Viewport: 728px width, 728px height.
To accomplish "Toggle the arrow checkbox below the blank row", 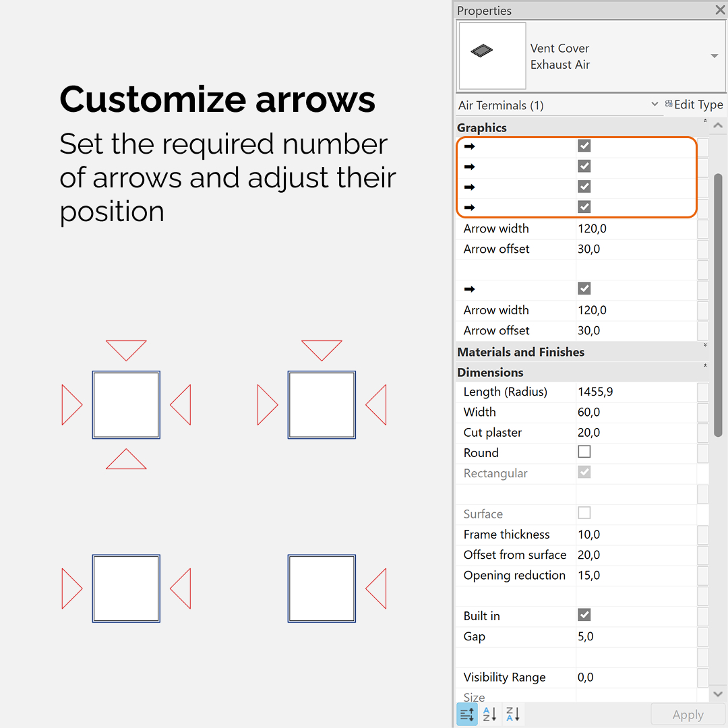I will pos(584,289).
